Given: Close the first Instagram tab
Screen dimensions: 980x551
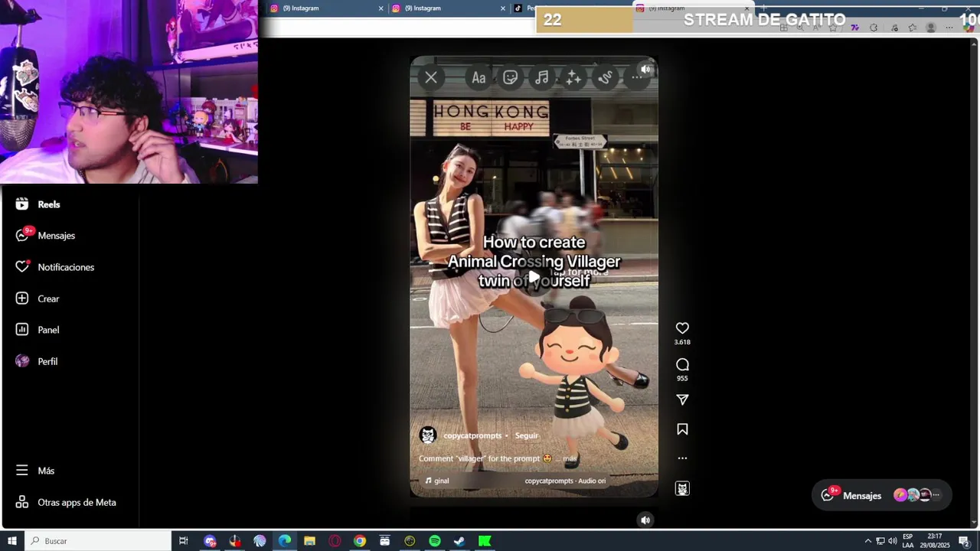Looking at the screenshot, I should point(381,8).
